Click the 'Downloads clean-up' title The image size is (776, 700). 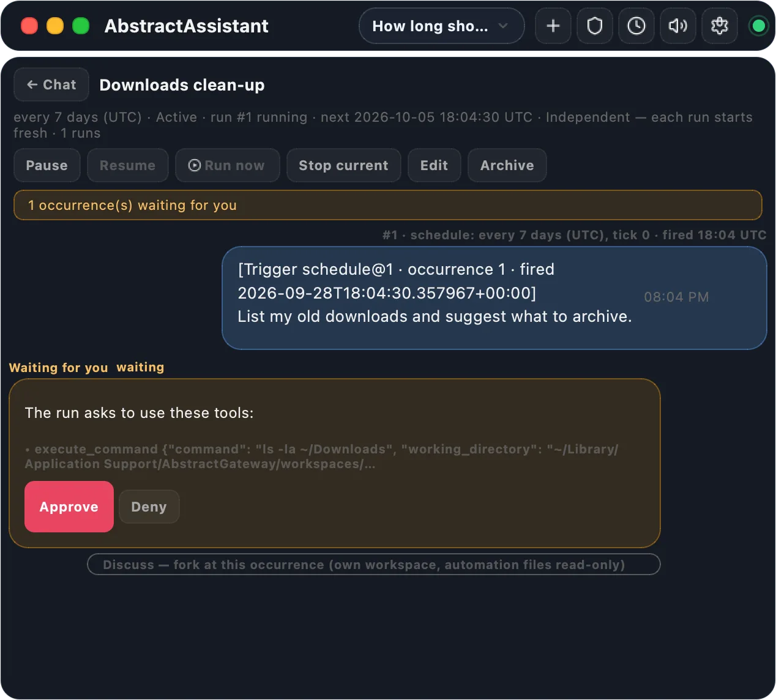point(182,84)
